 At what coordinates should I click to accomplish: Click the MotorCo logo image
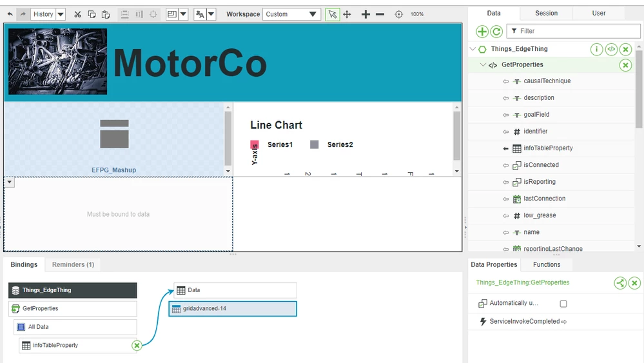click(58, 62)
